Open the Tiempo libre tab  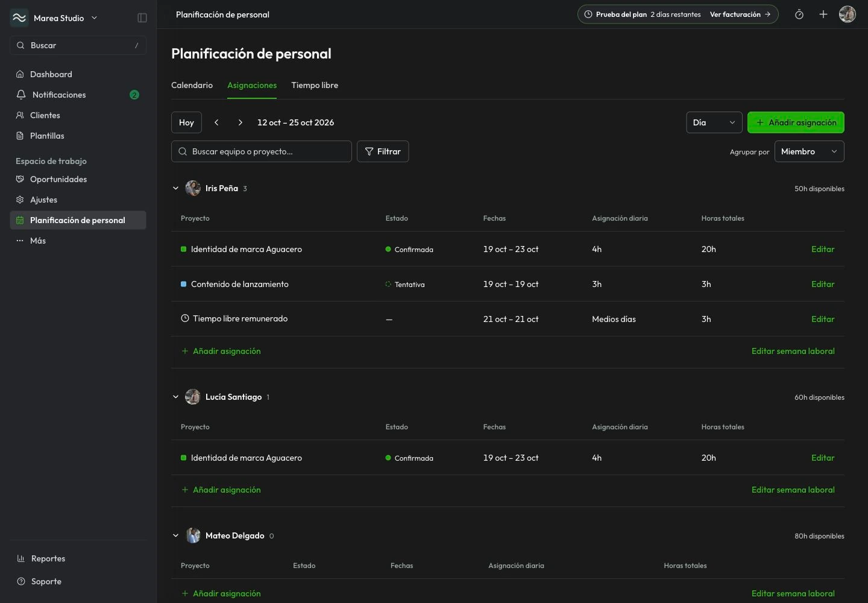(x=315, y=85)
